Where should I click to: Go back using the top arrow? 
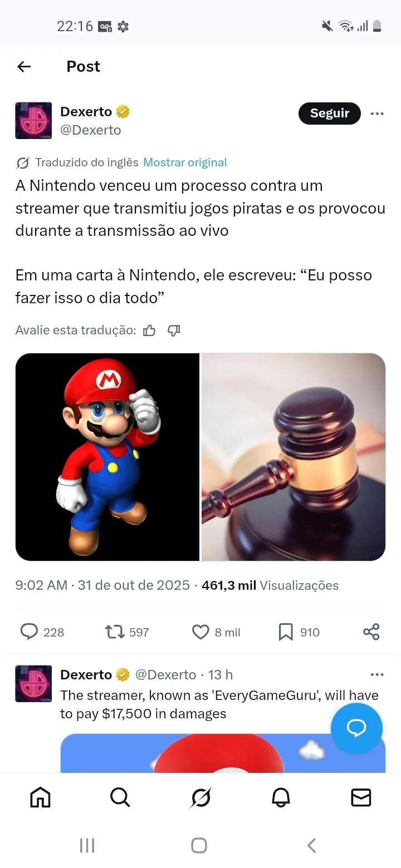pos(24,67)
